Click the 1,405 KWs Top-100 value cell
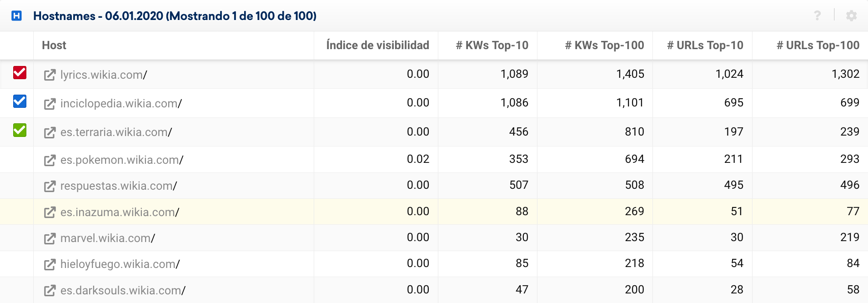This screenshot has width=868, height=303. [630, 74]
